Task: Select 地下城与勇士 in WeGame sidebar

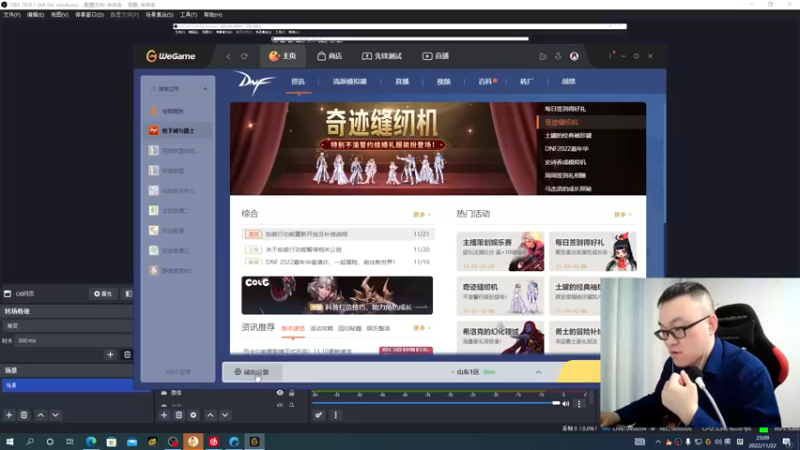Action: click(x=178, y=131)
